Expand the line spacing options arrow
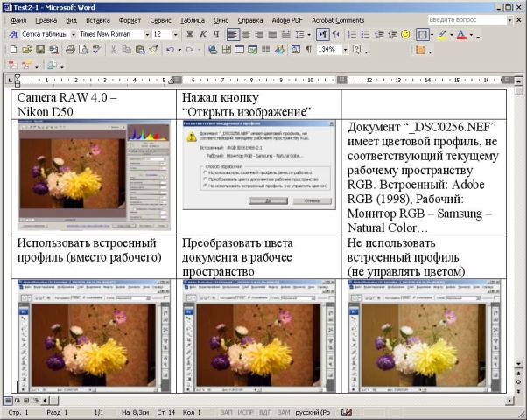This screenshot has width=527, height=420. click(309, 35)
